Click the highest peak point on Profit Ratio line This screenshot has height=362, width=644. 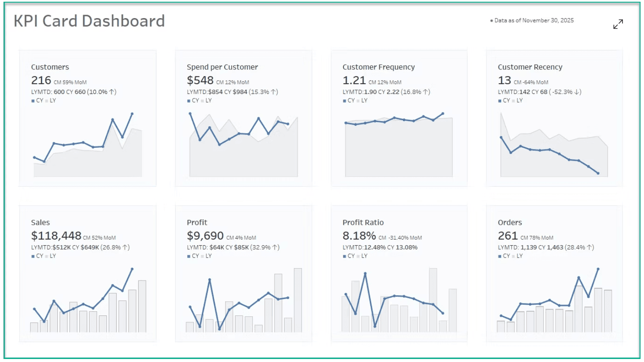pos(365,273)
